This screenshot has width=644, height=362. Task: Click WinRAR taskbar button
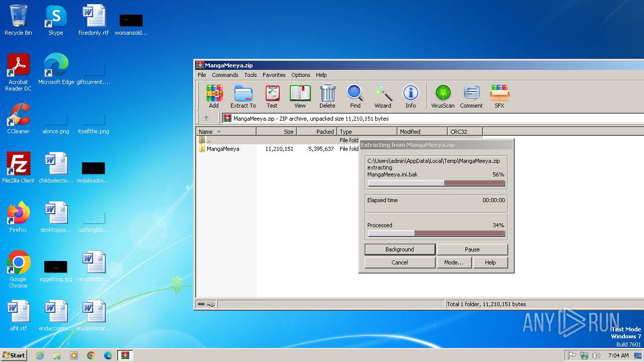tap(125, 355)
